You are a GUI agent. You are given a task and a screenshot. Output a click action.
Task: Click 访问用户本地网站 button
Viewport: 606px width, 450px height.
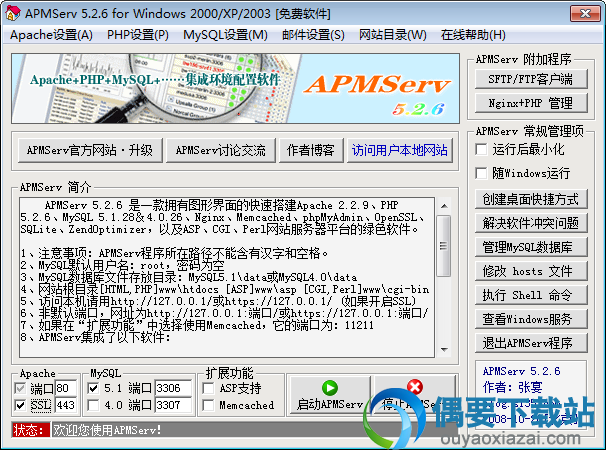[x=400, y=150]
